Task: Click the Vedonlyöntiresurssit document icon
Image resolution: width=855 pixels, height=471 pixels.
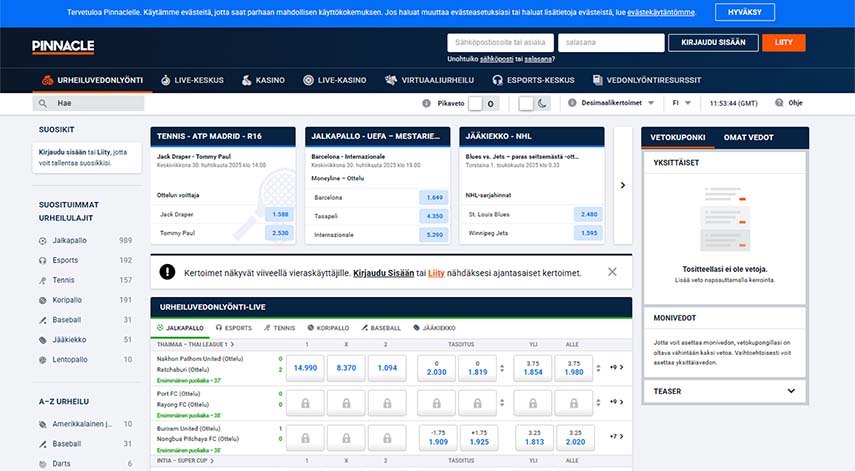Action: 598,80
